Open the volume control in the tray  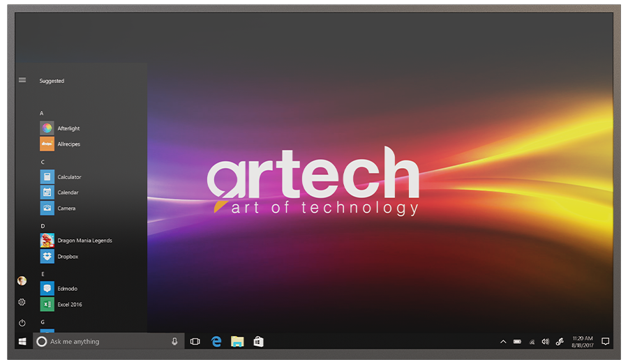[x=545, y=342]
